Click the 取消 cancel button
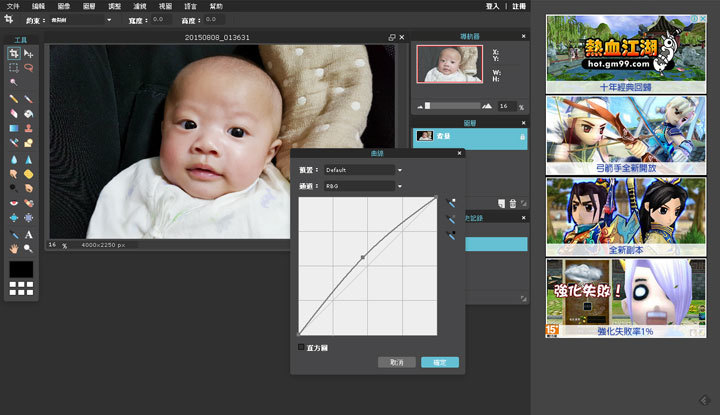This screenshot has height=415, width=720. point(397,362)
